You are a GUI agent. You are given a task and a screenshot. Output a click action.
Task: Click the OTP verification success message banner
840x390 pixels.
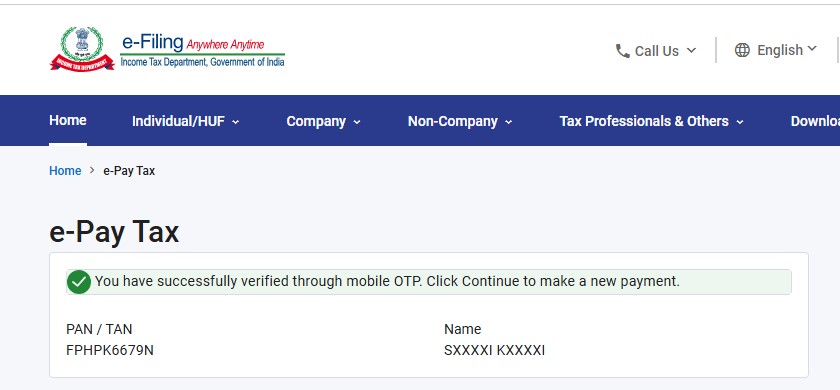[x=429, y=282]
